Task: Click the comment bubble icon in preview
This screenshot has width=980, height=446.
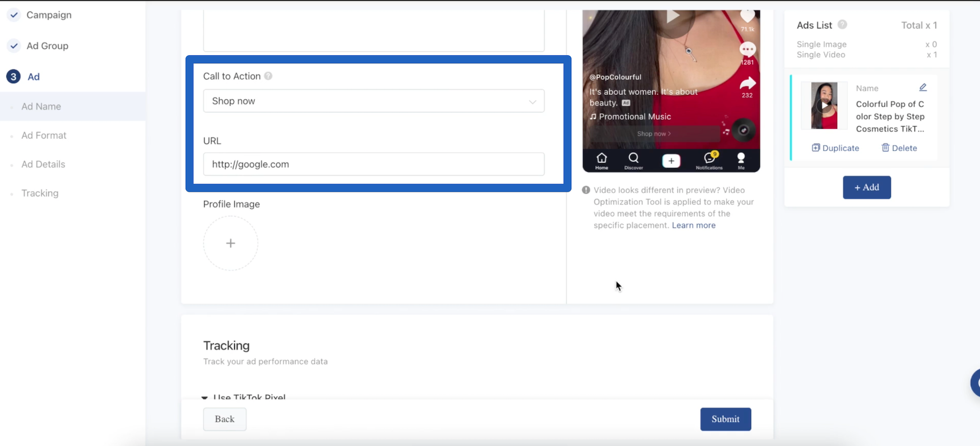Action: tap(747, 49)
